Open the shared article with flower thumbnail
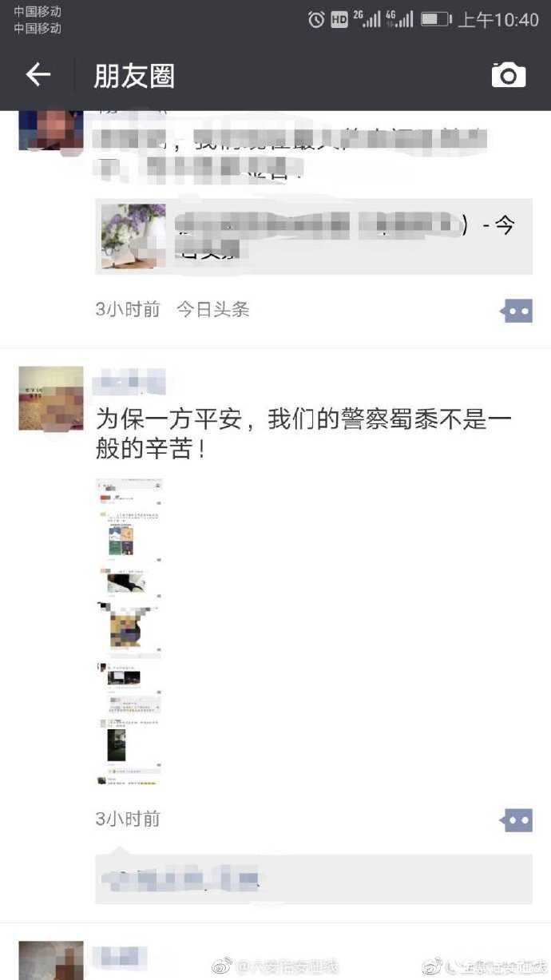 (x=314, y=236)
